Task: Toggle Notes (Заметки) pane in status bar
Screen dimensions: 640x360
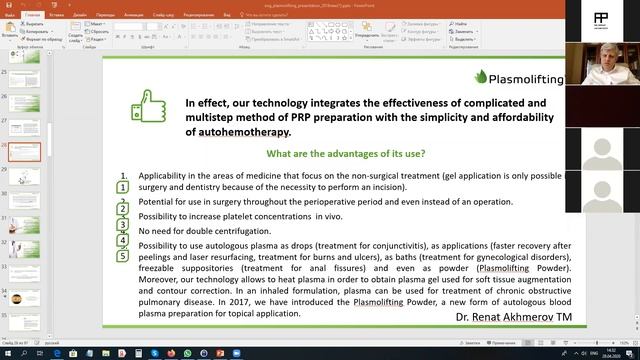Action: (x=470, y=343)
